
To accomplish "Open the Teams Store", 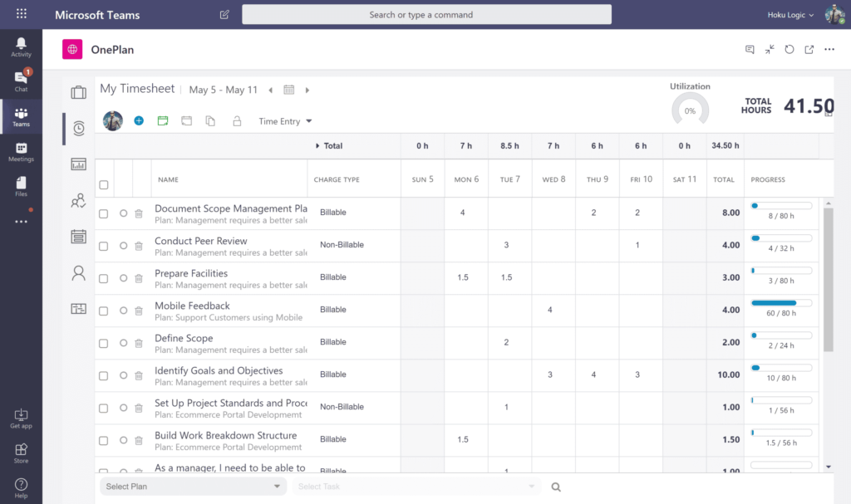I will (x=21, y=453).
